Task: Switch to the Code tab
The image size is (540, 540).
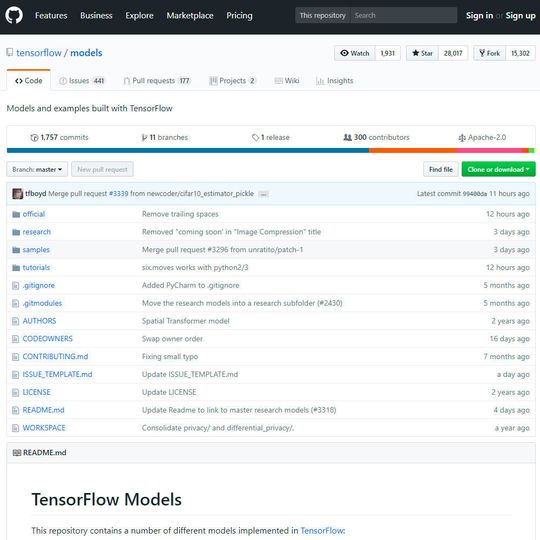Action: click(29, 81)
